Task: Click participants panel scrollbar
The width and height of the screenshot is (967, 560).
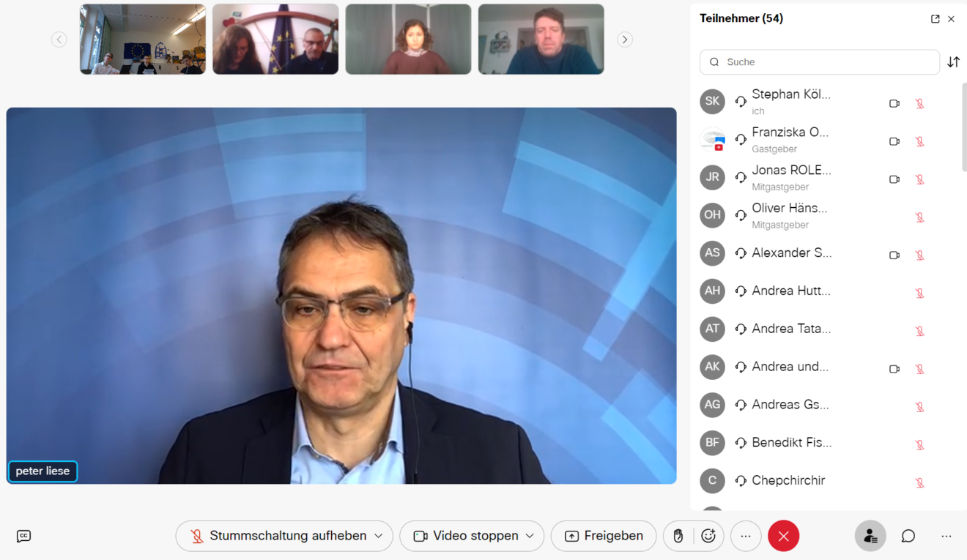Action: click(x=964, y=127)
